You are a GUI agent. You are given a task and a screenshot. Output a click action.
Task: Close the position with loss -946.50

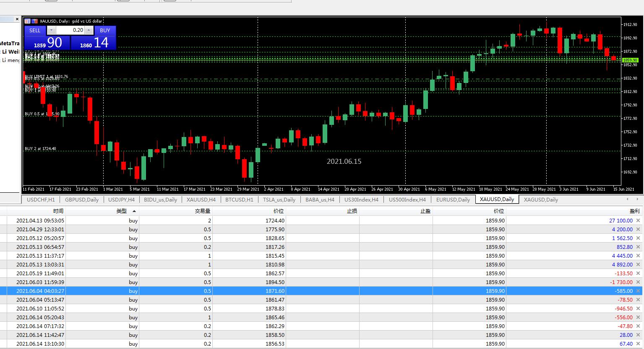click(638, 308)
